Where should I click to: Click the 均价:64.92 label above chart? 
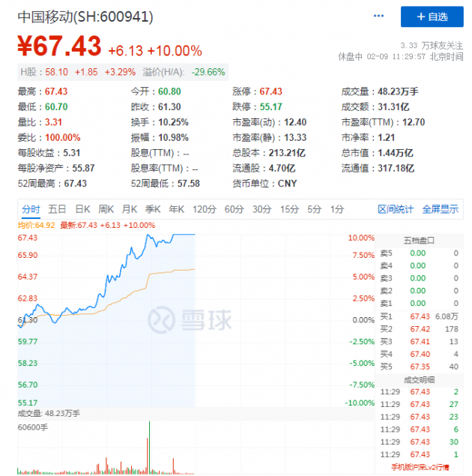click(x=36, y=225)
